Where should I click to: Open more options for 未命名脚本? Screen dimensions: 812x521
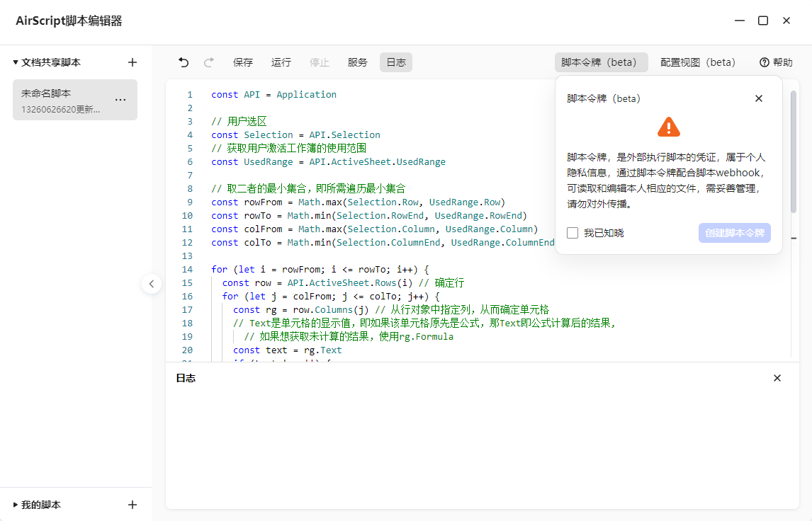point(120,100)
